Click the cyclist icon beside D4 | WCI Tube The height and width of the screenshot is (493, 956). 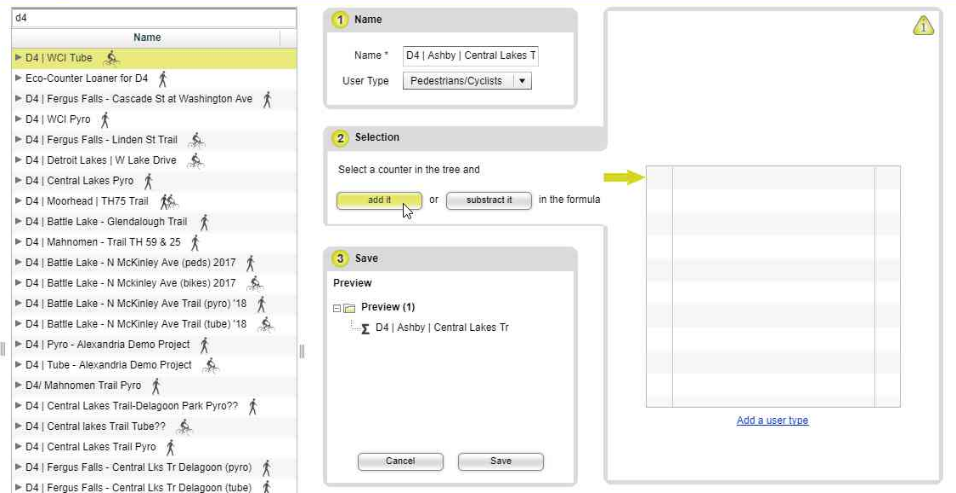[x=111, y=58]
